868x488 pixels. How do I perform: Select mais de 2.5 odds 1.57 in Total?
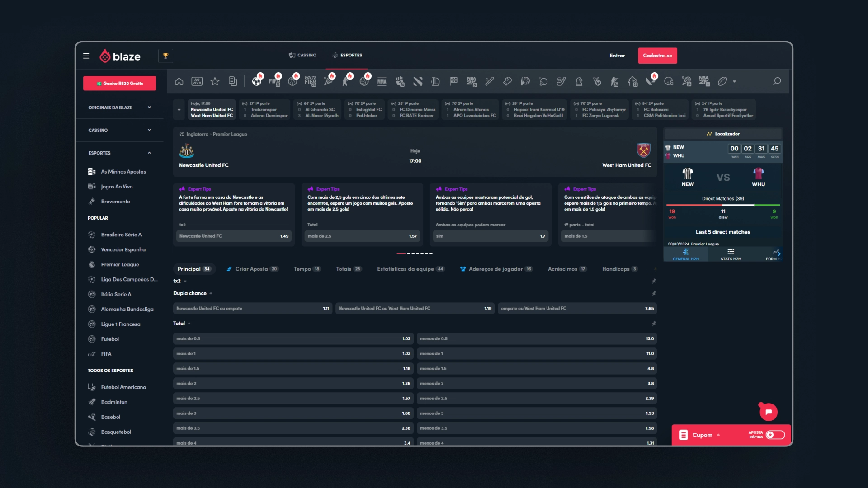click(293, 398)
